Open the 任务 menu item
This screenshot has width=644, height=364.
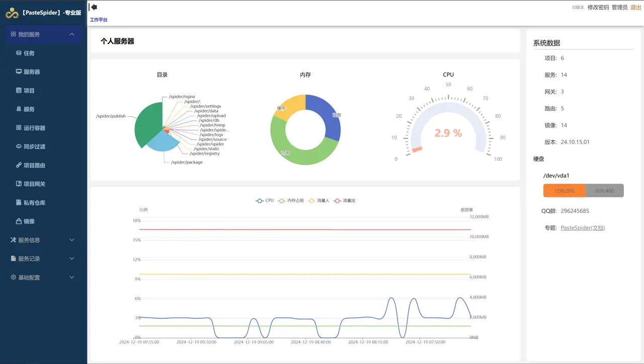[x=43, y=53]
